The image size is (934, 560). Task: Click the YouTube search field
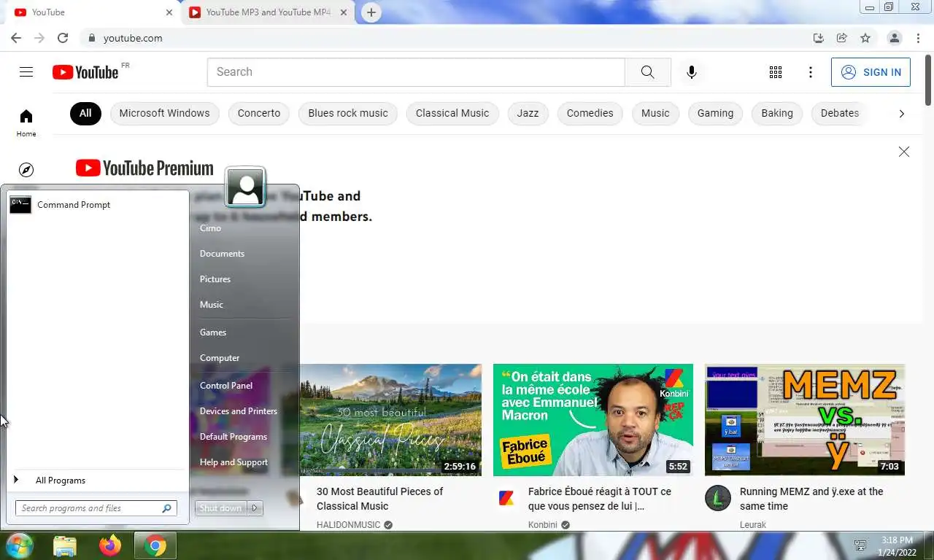tap(416, 72)
